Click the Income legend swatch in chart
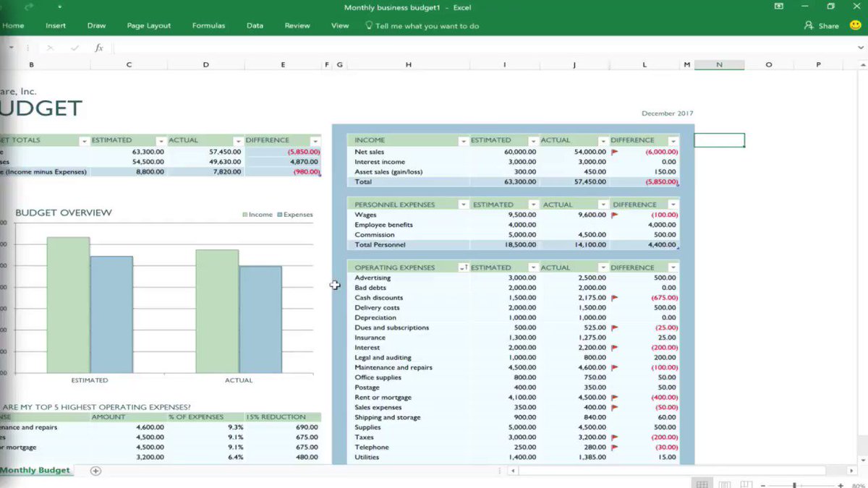Screen dimensions: 868x488 [x=244, y=215]
